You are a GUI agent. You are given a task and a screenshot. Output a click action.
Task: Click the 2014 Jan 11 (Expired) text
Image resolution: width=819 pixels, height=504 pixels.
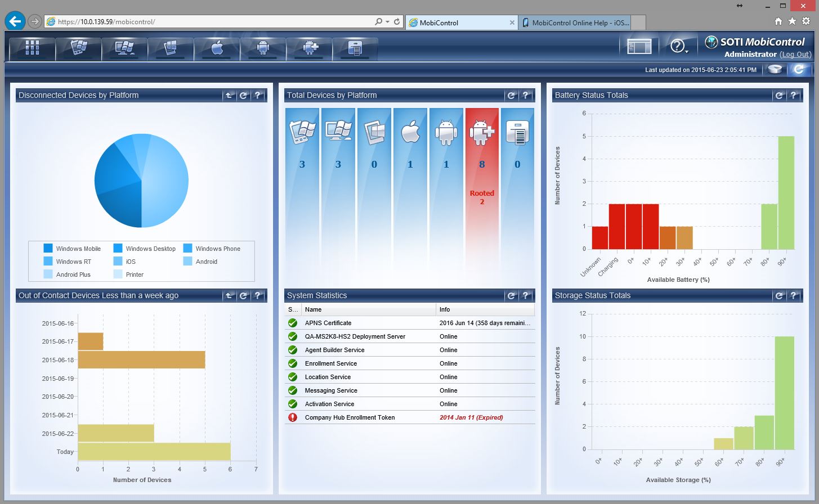tap(471, 417)
